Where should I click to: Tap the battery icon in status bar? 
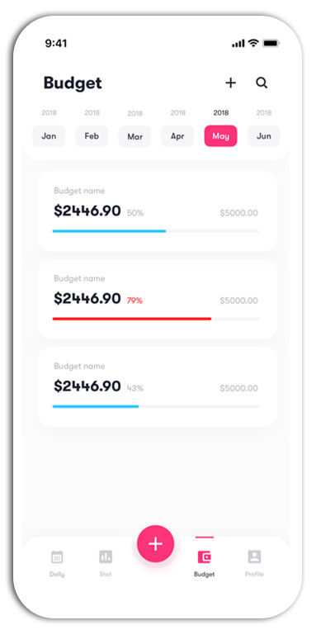point(271,43)
